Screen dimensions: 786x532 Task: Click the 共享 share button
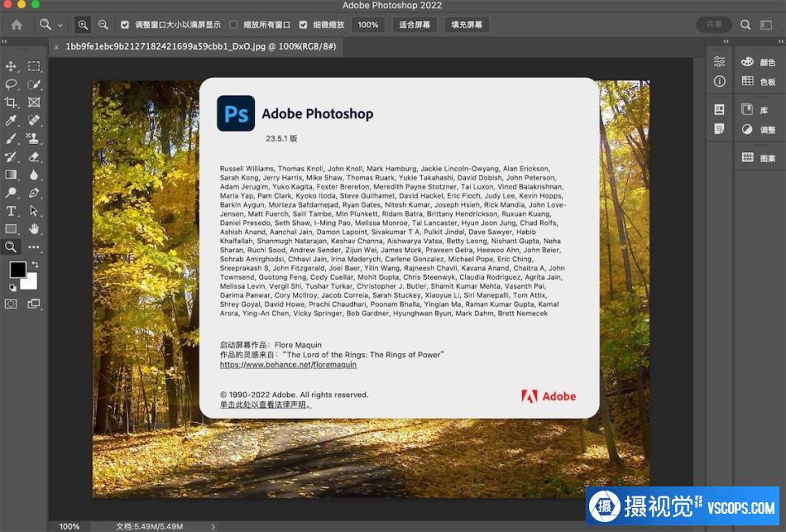pos(714,25)
